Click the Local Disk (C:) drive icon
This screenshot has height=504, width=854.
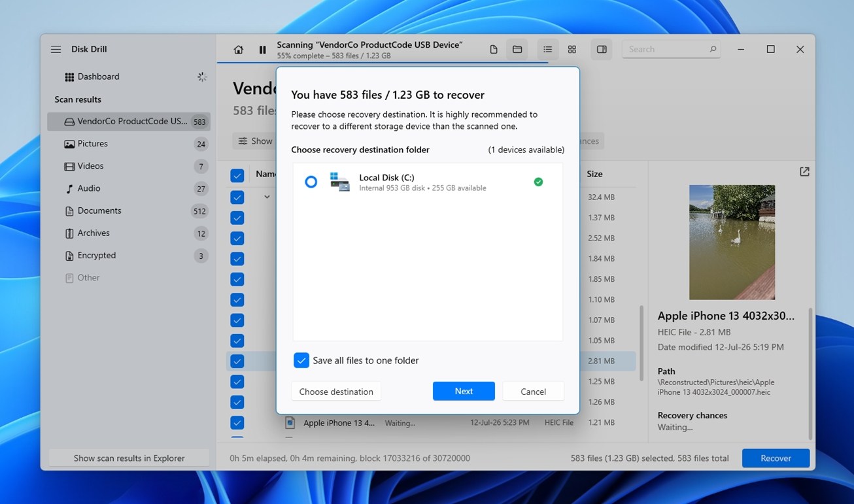339,182
